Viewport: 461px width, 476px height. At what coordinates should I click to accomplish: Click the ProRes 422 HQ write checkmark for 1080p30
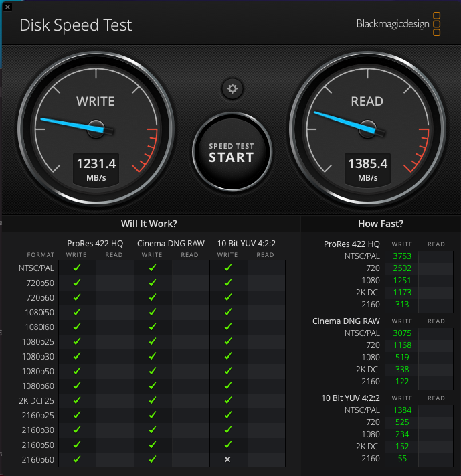pyautogui.click(x=77, y=356)
